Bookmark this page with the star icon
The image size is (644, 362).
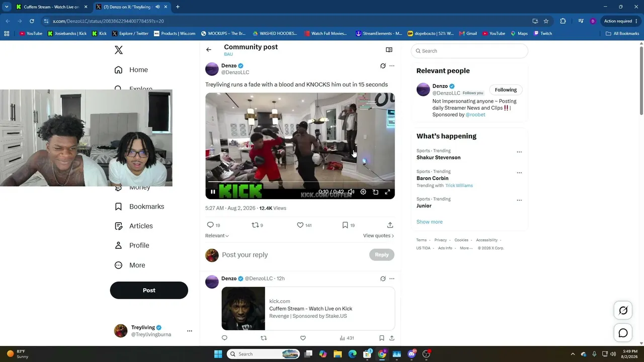click(546, 21)
